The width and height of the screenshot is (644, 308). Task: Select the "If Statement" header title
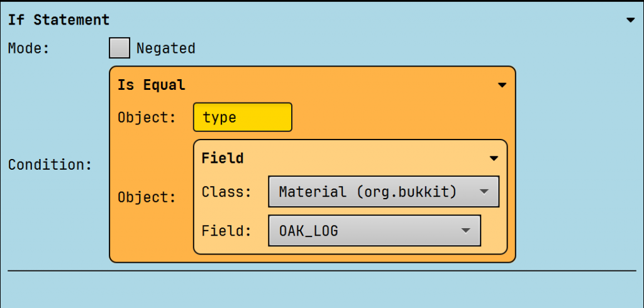(58, 20)
